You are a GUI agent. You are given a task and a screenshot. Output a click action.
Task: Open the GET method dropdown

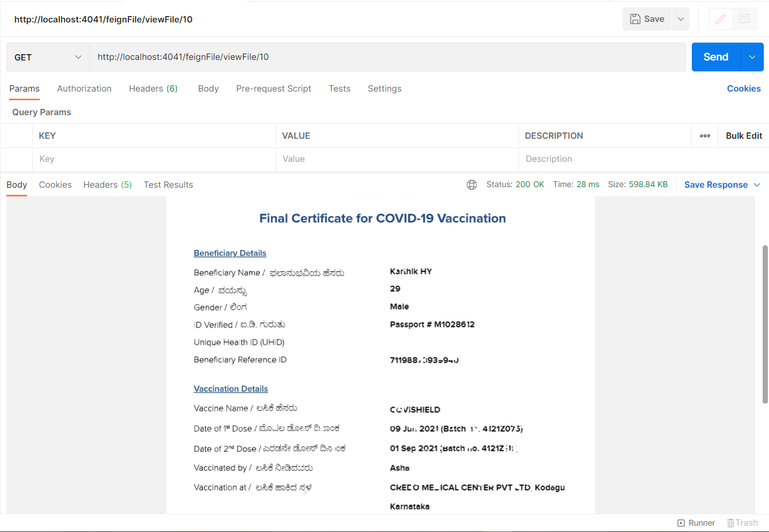pos(47,57)
